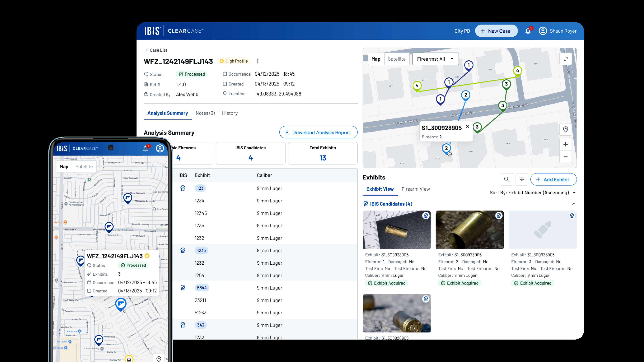Click the map locate pin button
Viewport: 644px width, 362px height.
566,129
